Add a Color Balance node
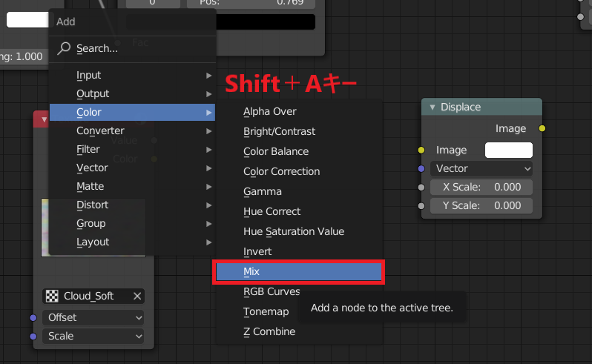Screen dimensions: 592x364 [299, 151]
